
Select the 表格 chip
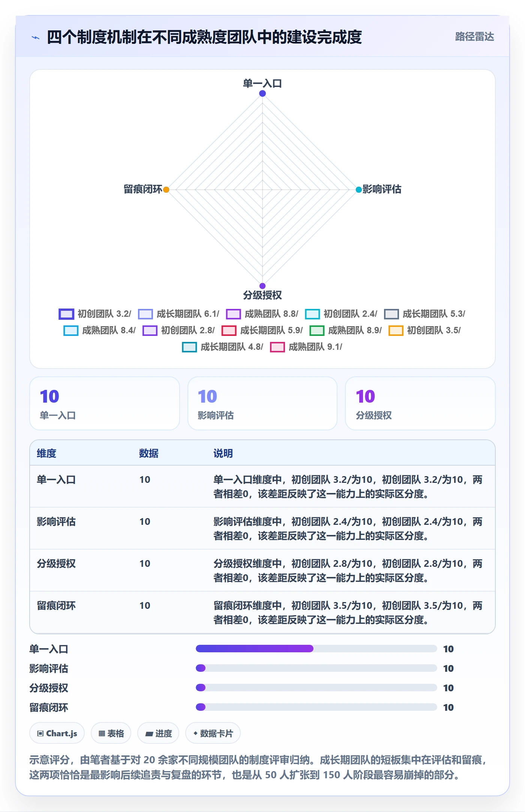(x=111, y=733)
